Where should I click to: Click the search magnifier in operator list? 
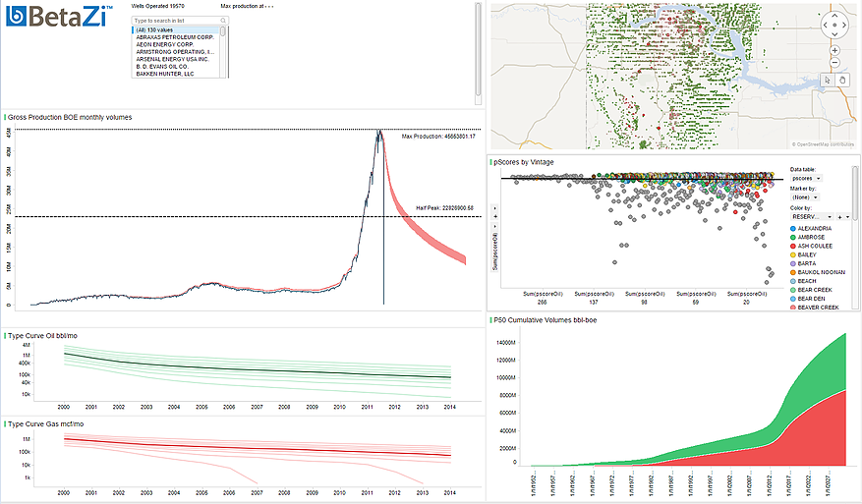tap(222, 20)
